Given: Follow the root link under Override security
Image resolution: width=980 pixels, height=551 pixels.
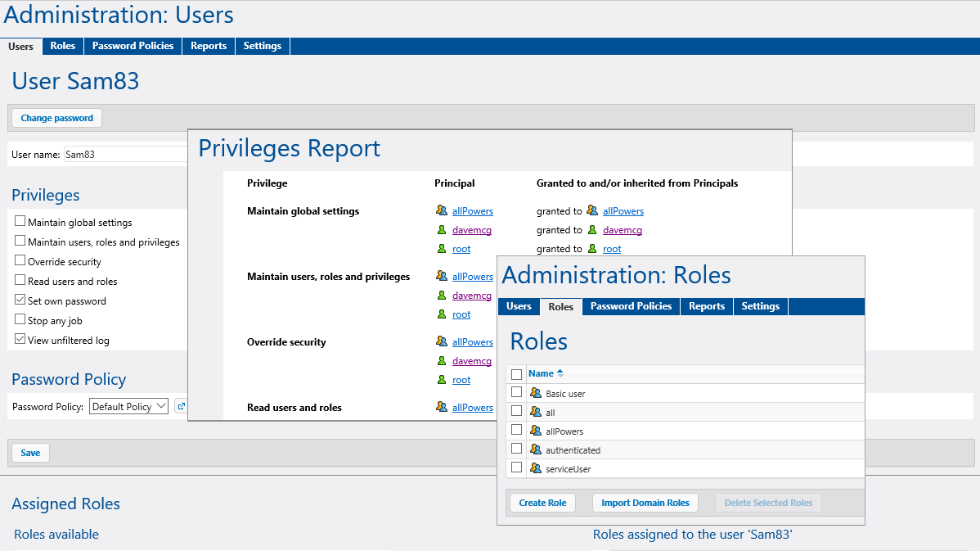Looking at the screenshot, I should click(x=461, y=380).
